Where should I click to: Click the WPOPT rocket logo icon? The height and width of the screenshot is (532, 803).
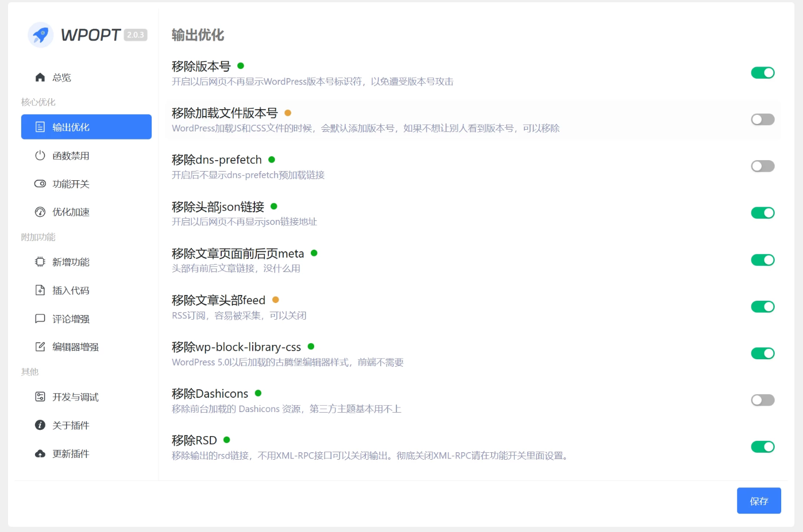tap(40, 35)
